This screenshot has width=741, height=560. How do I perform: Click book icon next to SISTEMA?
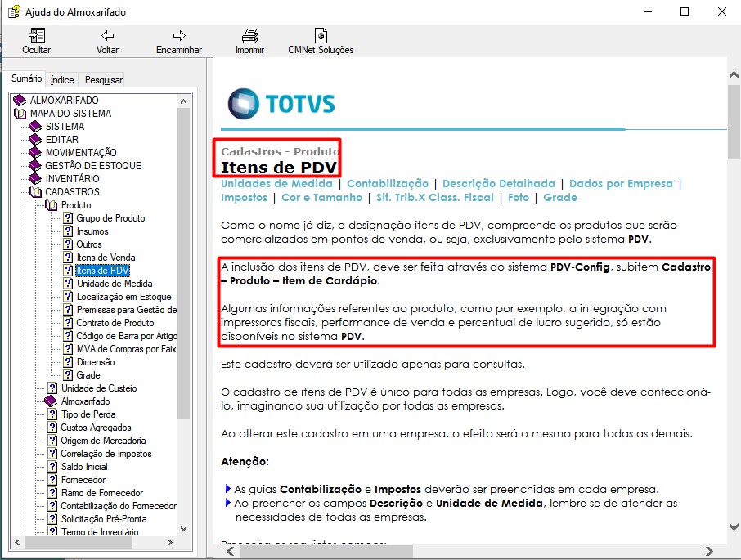coord(35,127)
